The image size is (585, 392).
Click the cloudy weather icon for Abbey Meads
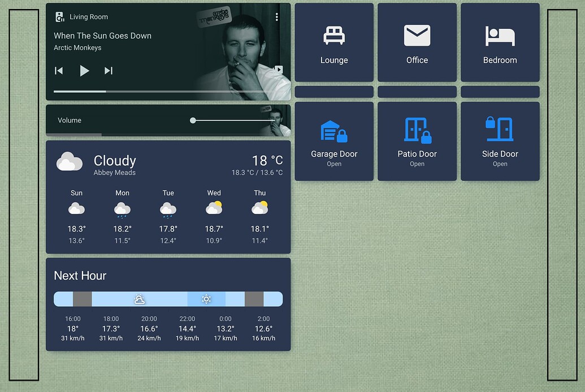click(x=69, y=162)
